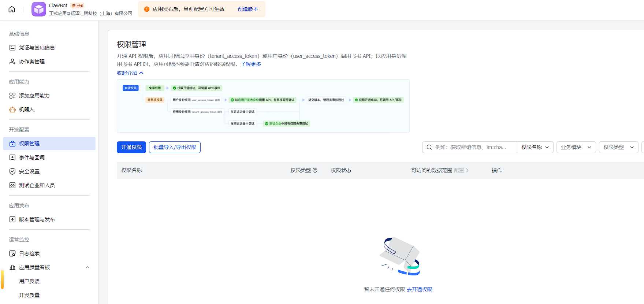The image size is (644, 304).
Task: Click the 添加应用能力 grid icon
Action: (x=12, y=96)
